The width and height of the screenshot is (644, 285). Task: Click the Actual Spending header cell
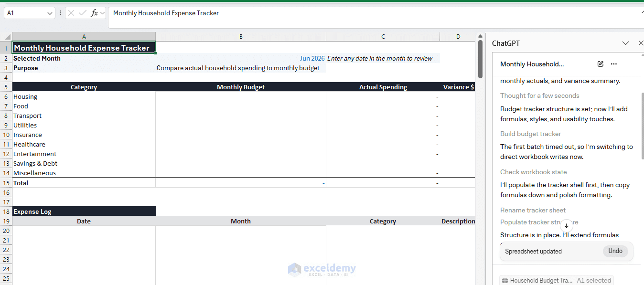[x=383, y=87]
